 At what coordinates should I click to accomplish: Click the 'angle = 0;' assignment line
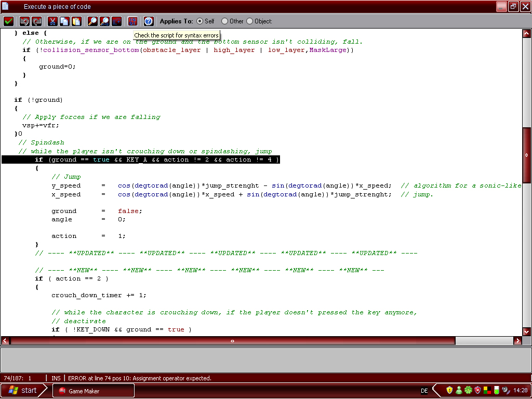[x=88, y=219]
